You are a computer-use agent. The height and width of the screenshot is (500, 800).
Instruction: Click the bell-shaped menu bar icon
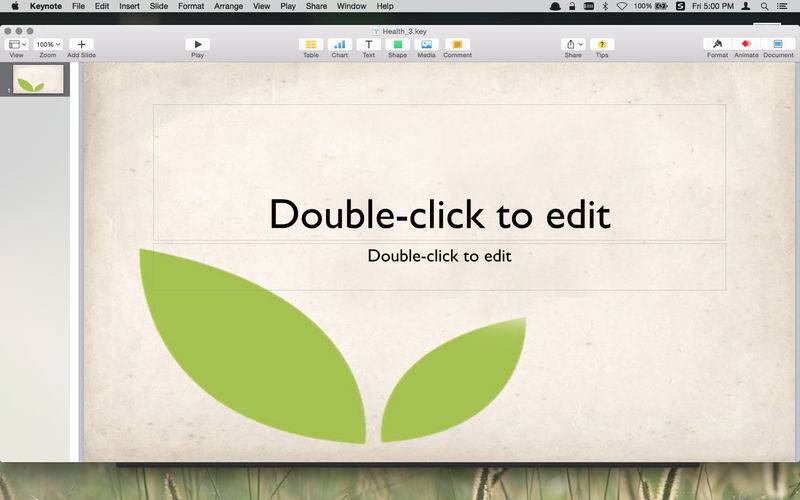[x=555, y=6]
